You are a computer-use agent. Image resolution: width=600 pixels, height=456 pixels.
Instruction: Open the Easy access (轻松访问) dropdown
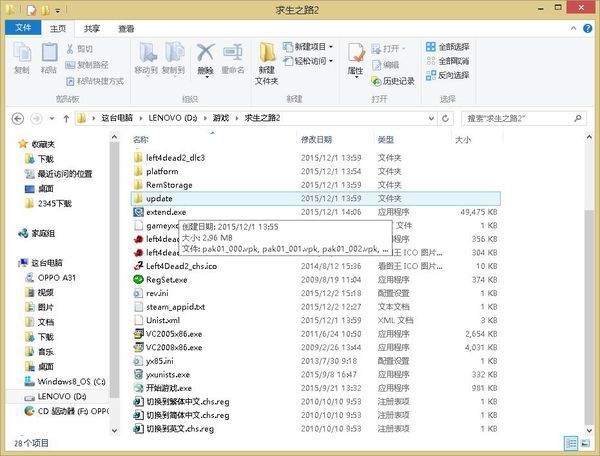(308, 60)
